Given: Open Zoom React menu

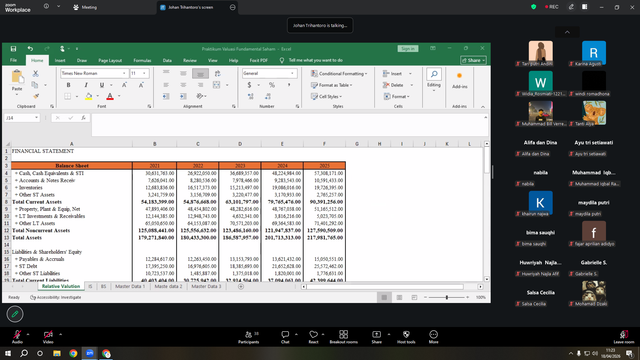Looking at the screenshot, I should click(x=313, y=337).
